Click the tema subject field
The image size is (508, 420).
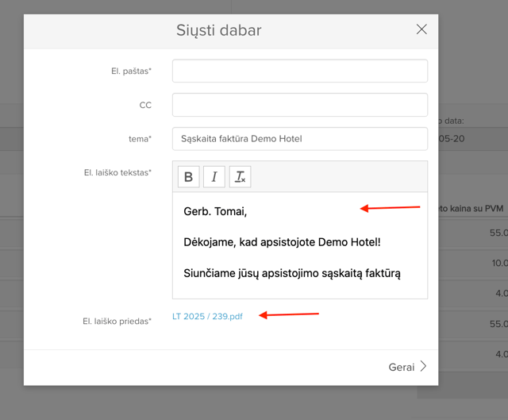coord(300,139)
